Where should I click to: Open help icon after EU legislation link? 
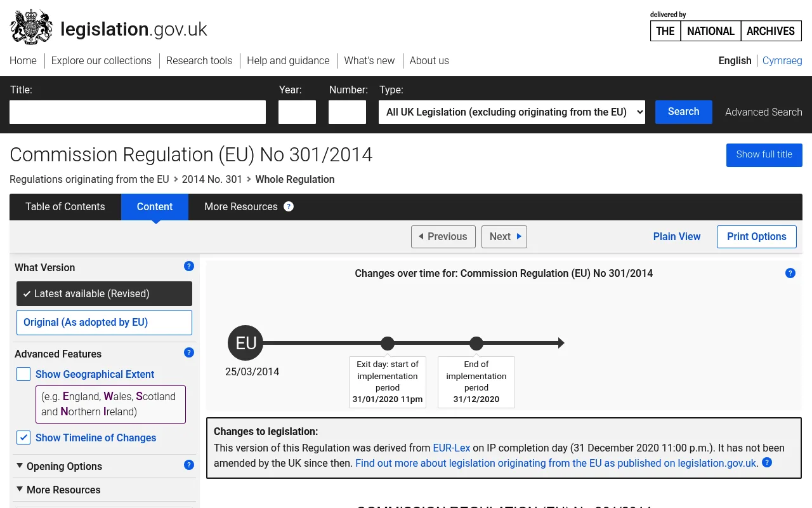coord(767,463)
